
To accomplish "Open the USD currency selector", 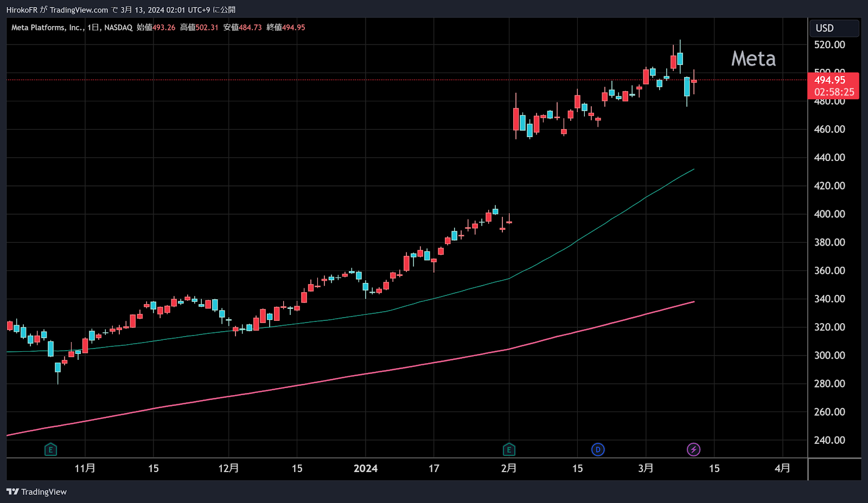I will click(x=834, y=28).
